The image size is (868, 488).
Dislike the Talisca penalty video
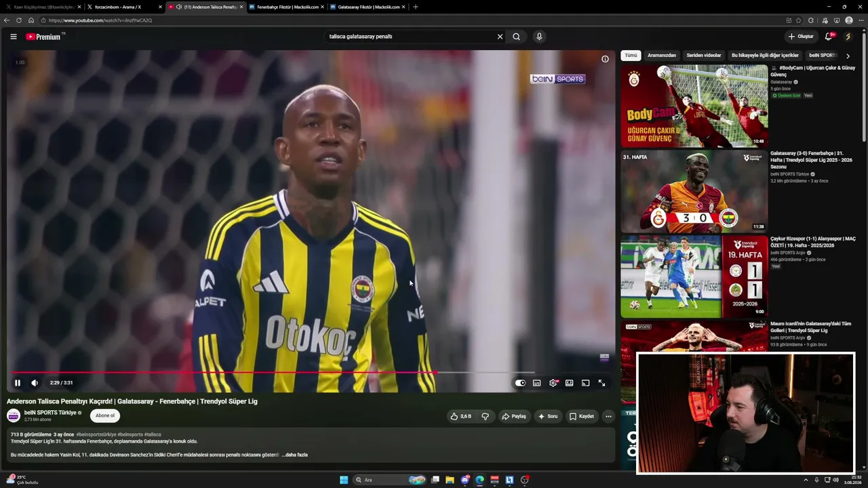(x=485, y=416)
